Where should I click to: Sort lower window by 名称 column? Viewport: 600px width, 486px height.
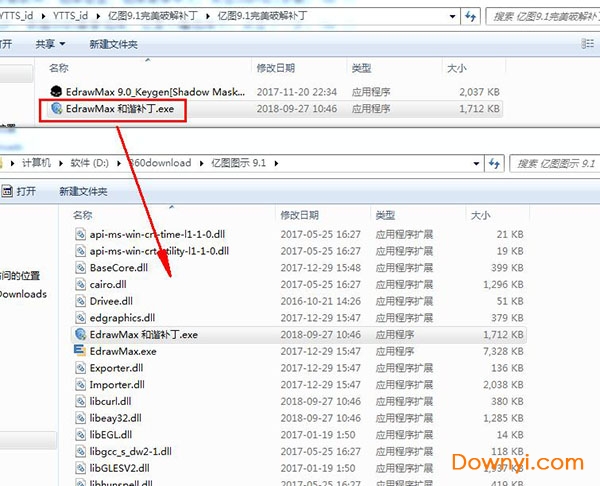83,215
